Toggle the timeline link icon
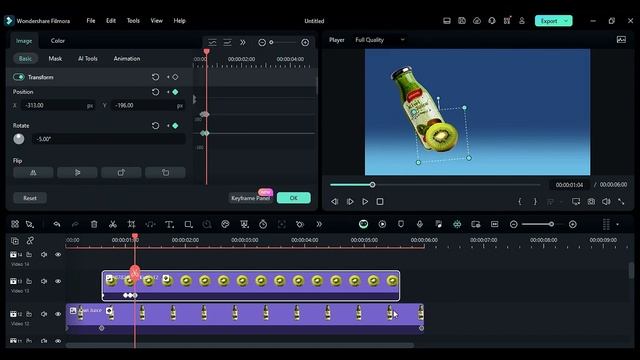The height and width of the screenshot is (360, 640). (30, 241)
